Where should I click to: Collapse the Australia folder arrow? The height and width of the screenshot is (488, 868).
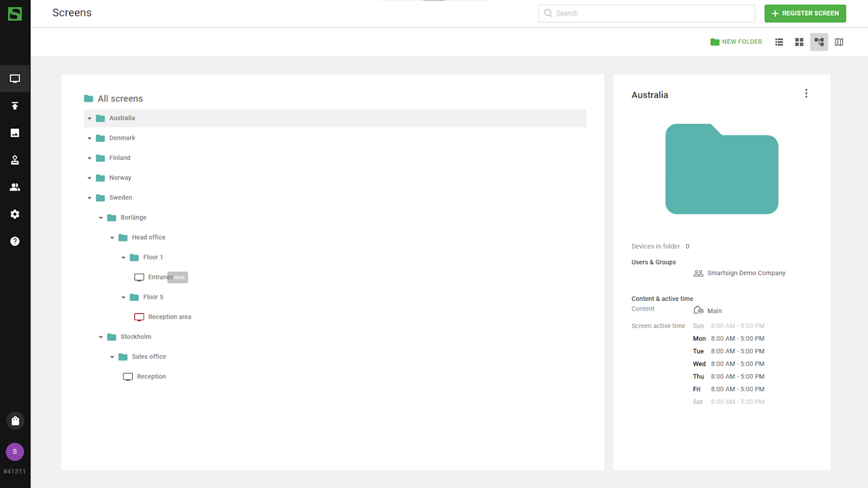coord(90,119)
